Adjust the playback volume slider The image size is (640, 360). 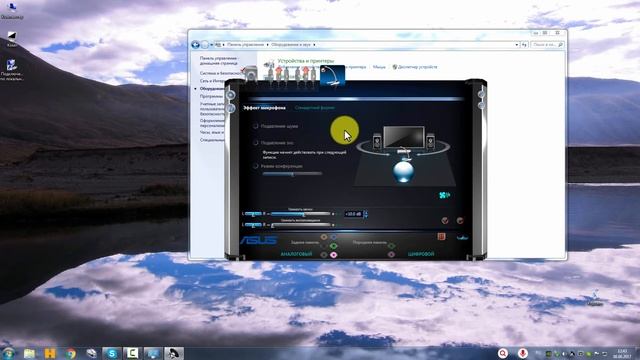pos(300,225)
